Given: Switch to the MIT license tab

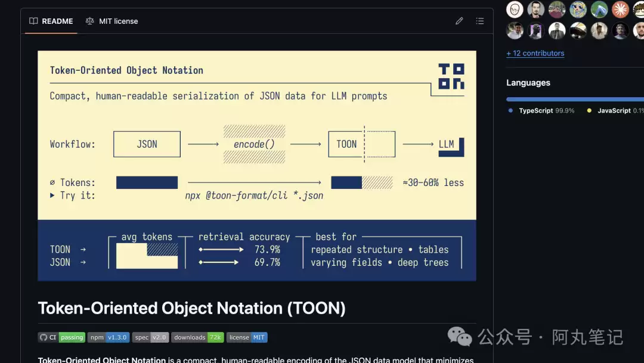Looking at the screenshot, I should tap(112, 21).
